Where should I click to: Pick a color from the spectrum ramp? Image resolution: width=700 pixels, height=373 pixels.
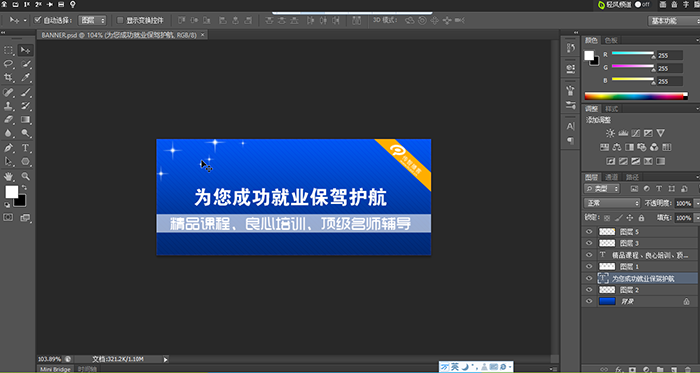point(636,96)
